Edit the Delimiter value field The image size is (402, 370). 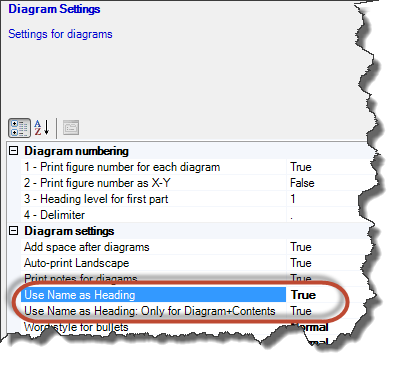coord(328,215)
